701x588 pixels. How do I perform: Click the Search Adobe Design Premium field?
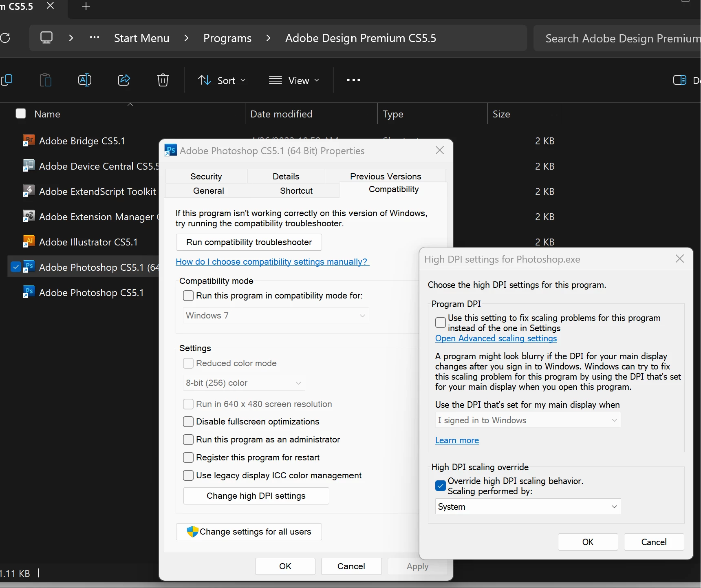click(617, 38)
